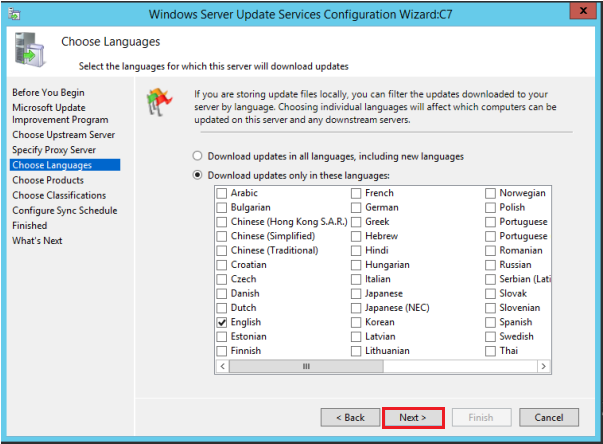Click the Back button
Screen dimensions: 603x444
click(x=350, y=417)
